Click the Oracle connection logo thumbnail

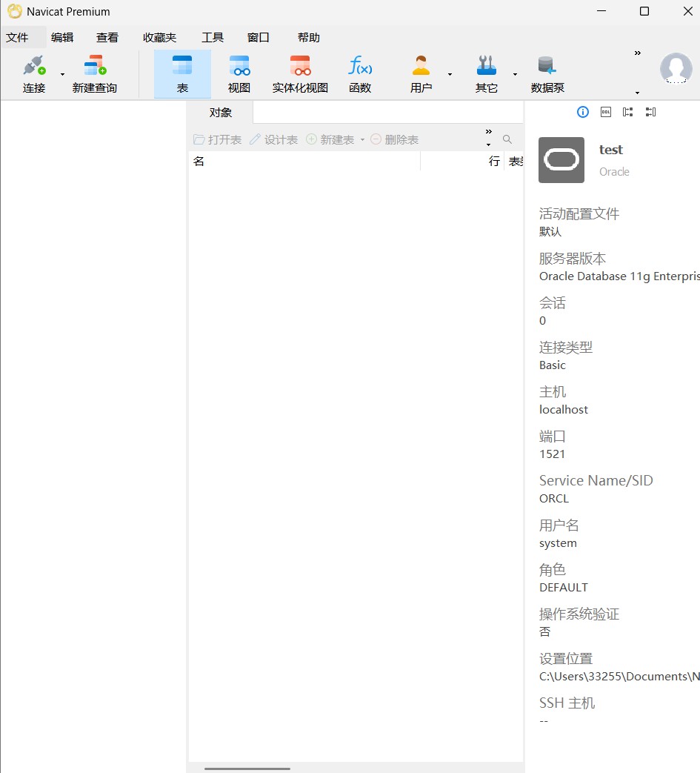pyautogui.click(x=561, y=160)
